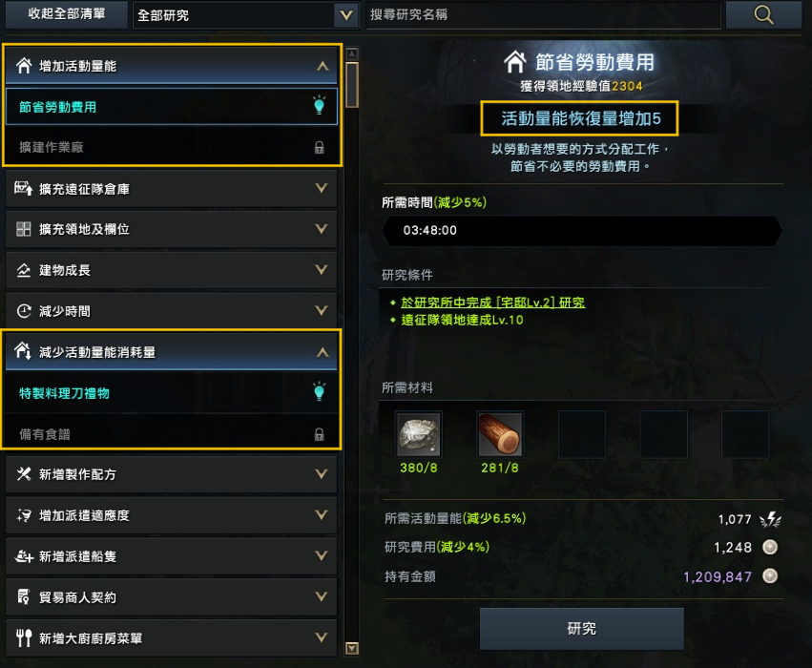
Task: Click lightbulb icon beside 節省勞動費用
Action: pyautogui.click(x=319, y=106)
